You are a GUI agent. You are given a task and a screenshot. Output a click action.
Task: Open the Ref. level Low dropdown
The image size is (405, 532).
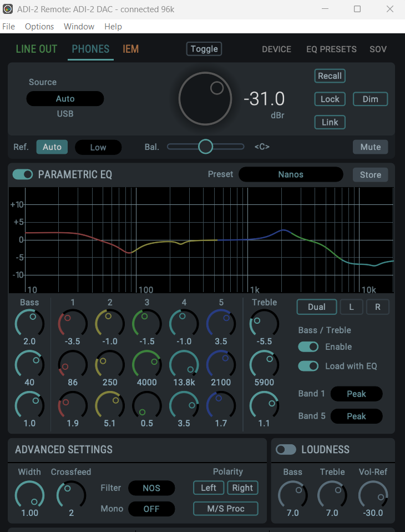[98, 147]
